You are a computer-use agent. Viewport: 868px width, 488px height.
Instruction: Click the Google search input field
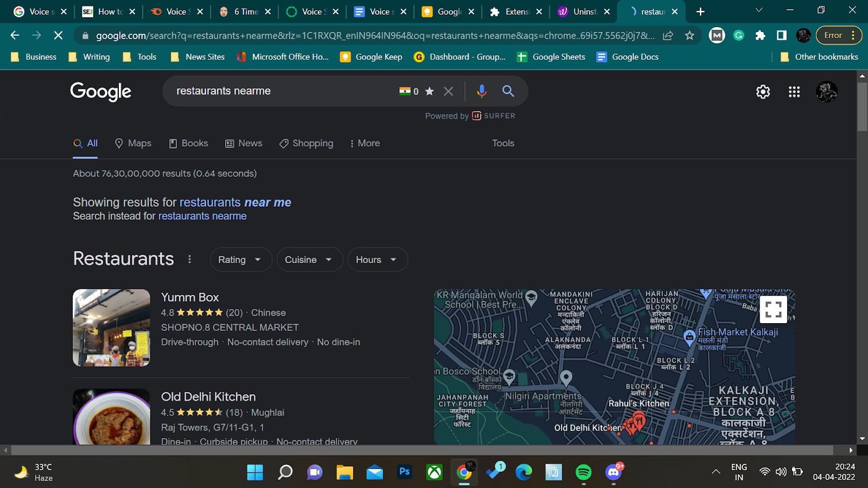pos(282,91)
